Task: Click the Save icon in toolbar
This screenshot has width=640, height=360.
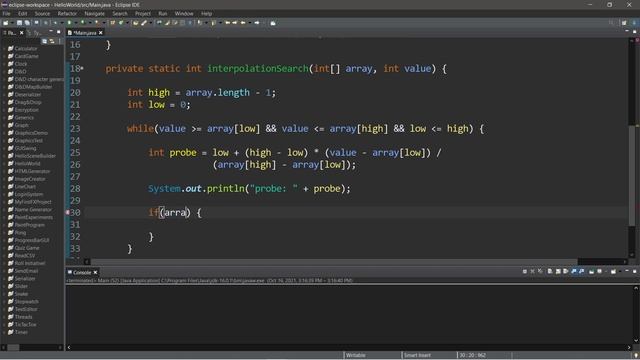Action: coord(19,23)
